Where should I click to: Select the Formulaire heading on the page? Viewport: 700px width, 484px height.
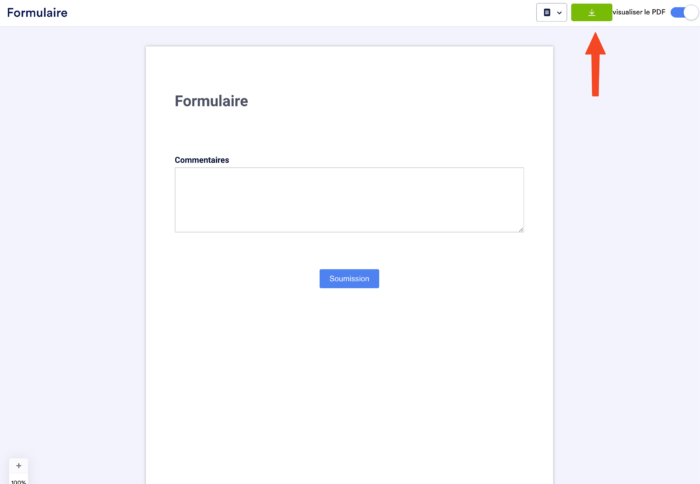coord(211,101)
